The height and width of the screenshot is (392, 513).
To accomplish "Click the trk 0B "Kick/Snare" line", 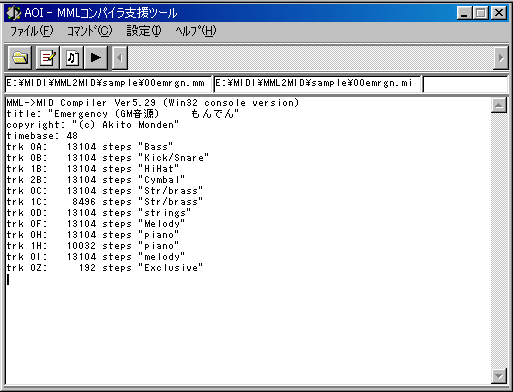I will click(x=108, y=158).
